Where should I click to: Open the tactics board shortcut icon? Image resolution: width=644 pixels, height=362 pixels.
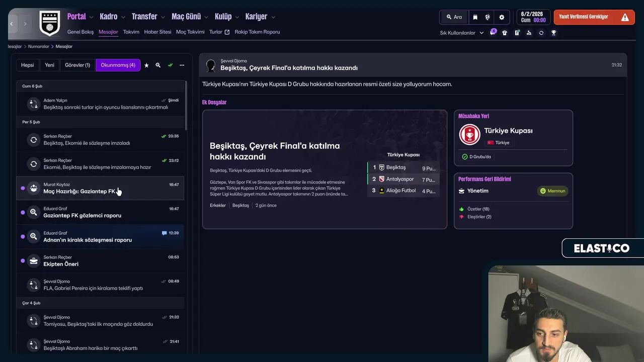tap(517, 33)
